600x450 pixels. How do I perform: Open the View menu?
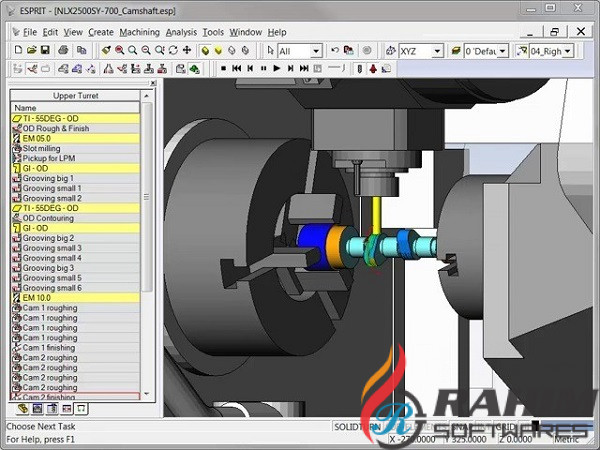click(x=73, y=32)
